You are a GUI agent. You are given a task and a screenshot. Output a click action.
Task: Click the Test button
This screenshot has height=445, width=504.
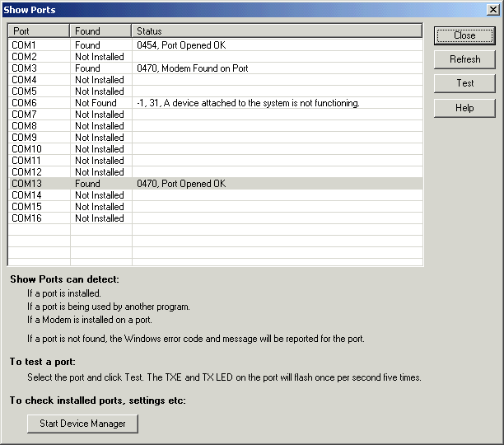click(464, 83)
